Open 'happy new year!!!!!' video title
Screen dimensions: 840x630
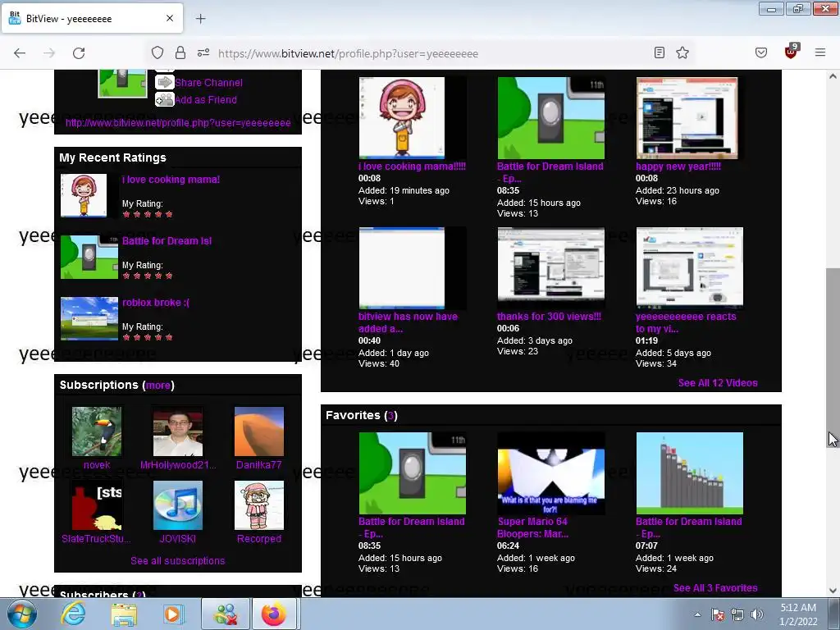click(x=678, y=166)
